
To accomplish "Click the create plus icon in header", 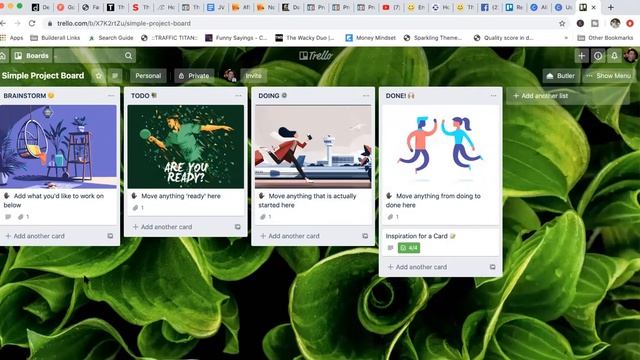I will pos(582,56).
